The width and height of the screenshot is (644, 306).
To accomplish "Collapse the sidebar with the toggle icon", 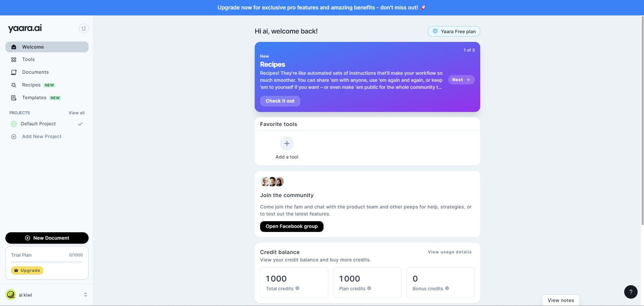I will (84, 28).
